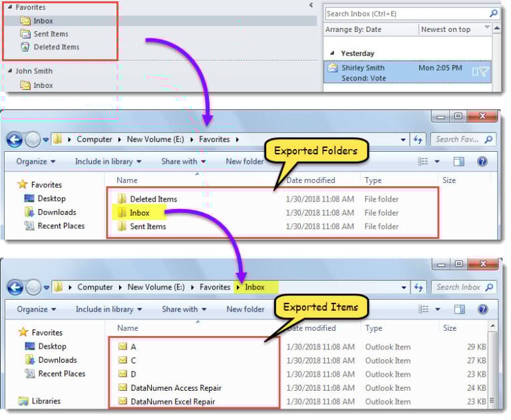Select the DataNumen Access Repair item
Screen dimensions: 511x420
pyautogui.click(x=170, y=387)
